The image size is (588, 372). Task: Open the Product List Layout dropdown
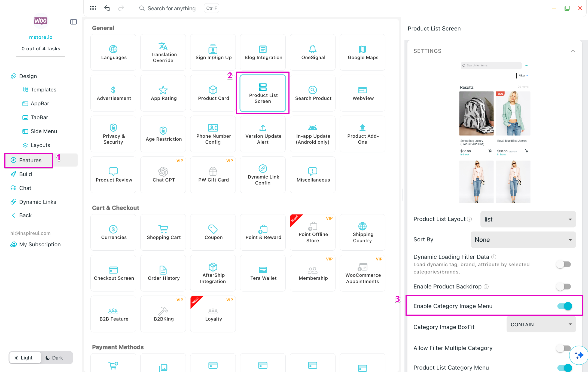click(x=528, y=219)
